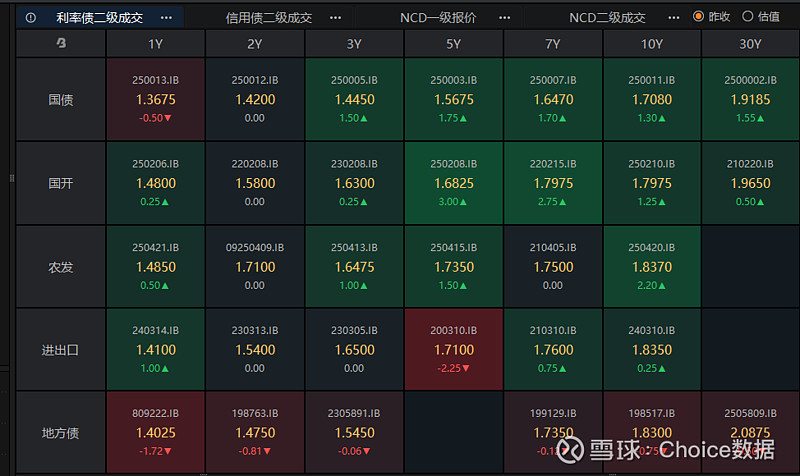Open bond cell 2305891.IB at 1.5450

[354, 433]
